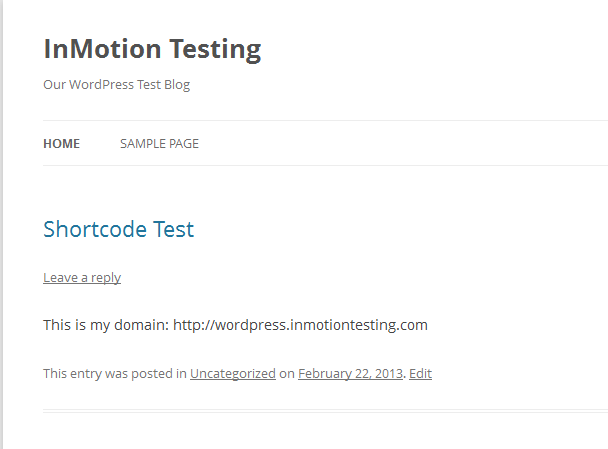Click the Our WordPress Test Blog tagline
This screenshot has height=449, width=608.
(116, 85)
